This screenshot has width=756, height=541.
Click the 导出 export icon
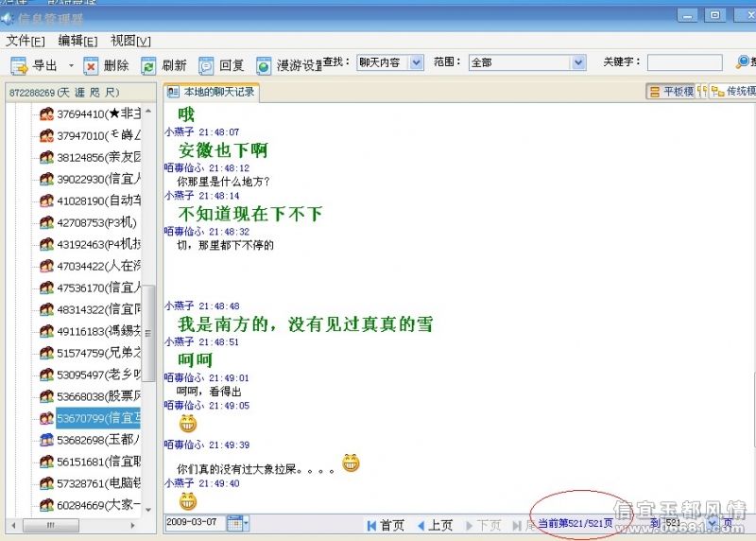pyautogui.click(x=19, y=65)
